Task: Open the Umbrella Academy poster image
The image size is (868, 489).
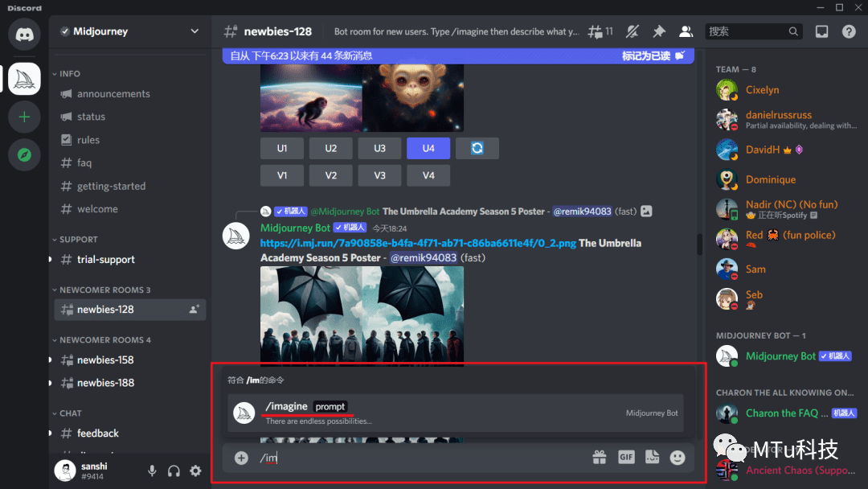Action: [x=362, y=315]
